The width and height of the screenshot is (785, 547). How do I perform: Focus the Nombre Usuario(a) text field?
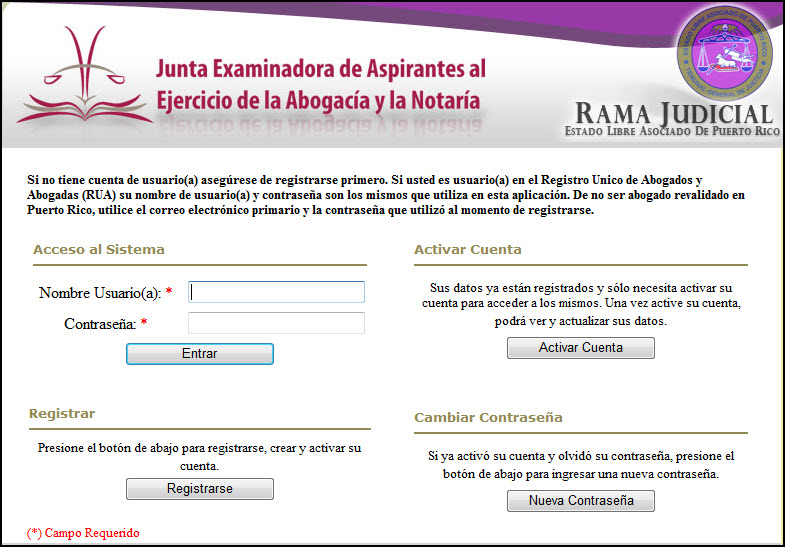pyautogui.click(x=276, y=292)
